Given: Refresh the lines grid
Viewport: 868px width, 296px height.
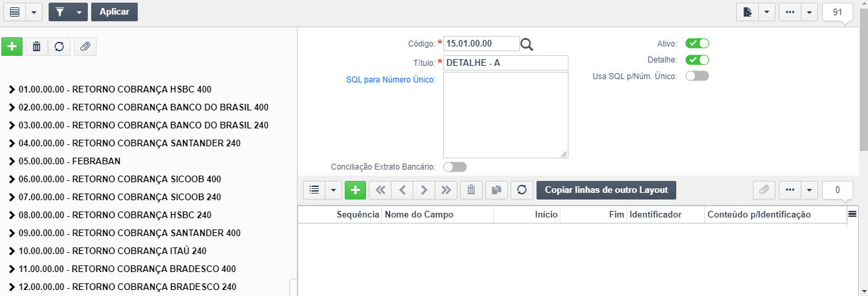Looking at the screenshot, I should [x=522, y=190].
